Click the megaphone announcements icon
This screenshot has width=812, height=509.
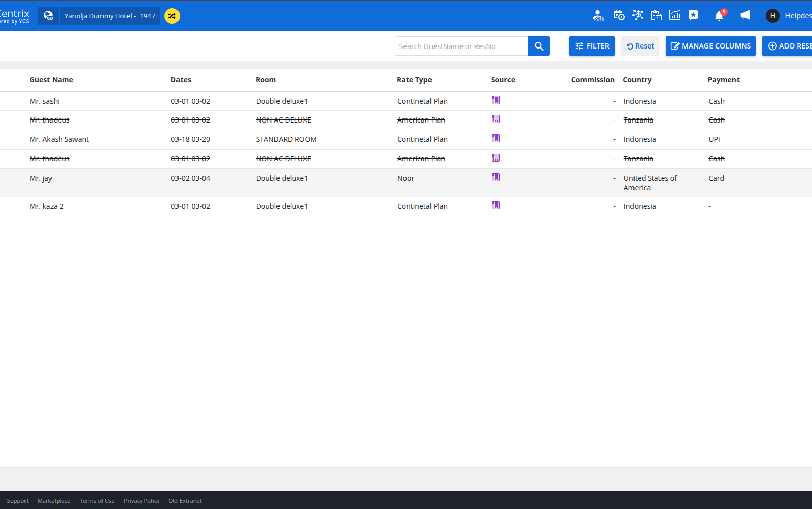tap(745, 15)
